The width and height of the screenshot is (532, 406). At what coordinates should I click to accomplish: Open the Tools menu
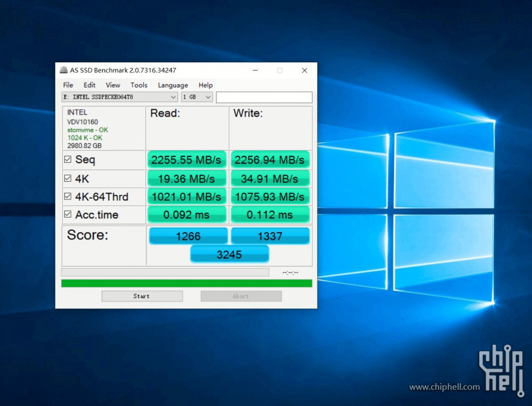pyautogui.click(x=139, y=85)
